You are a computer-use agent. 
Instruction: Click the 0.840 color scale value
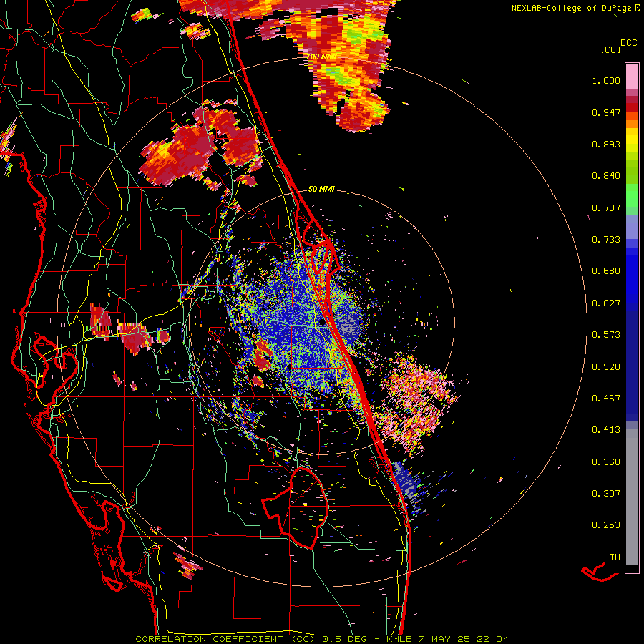pos(606,176)
